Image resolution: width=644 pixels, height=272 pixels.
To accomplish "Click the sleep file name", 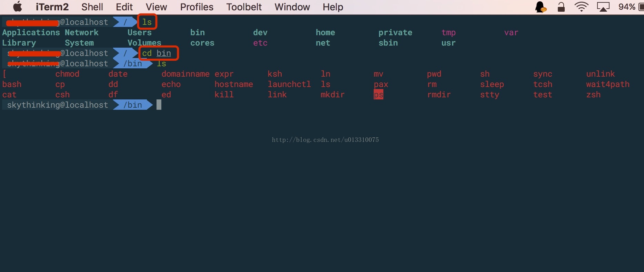I will [492, 84].
